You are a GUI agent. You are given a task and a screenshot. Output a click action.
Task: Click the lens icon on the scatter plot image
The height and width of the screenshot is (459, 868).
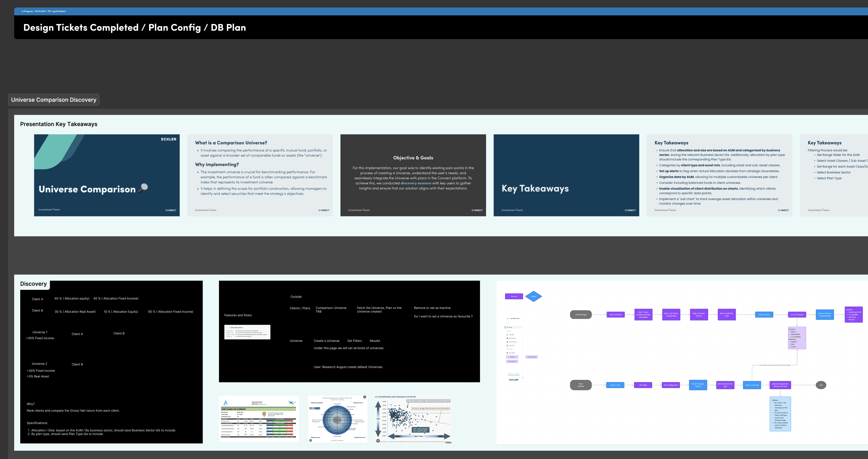point(378,441)
